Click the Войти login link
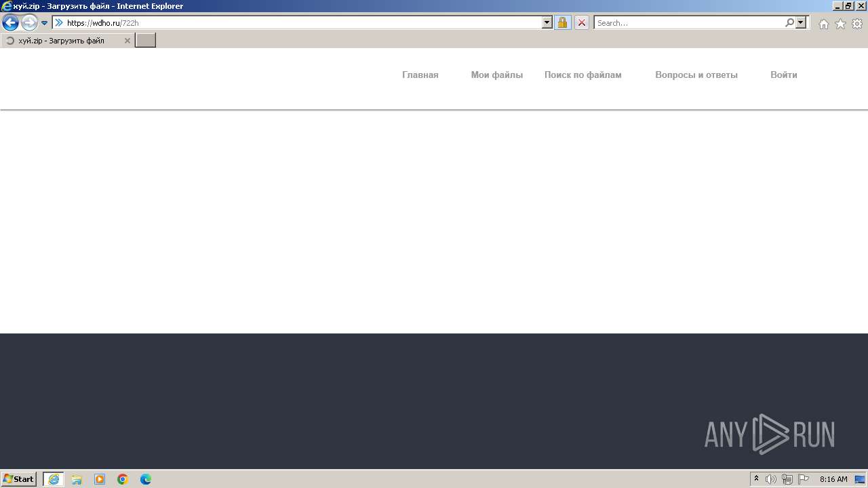Image resolution: width=868 pixels, height=488 pixels. pyautogui.click(x=784, y=75)
